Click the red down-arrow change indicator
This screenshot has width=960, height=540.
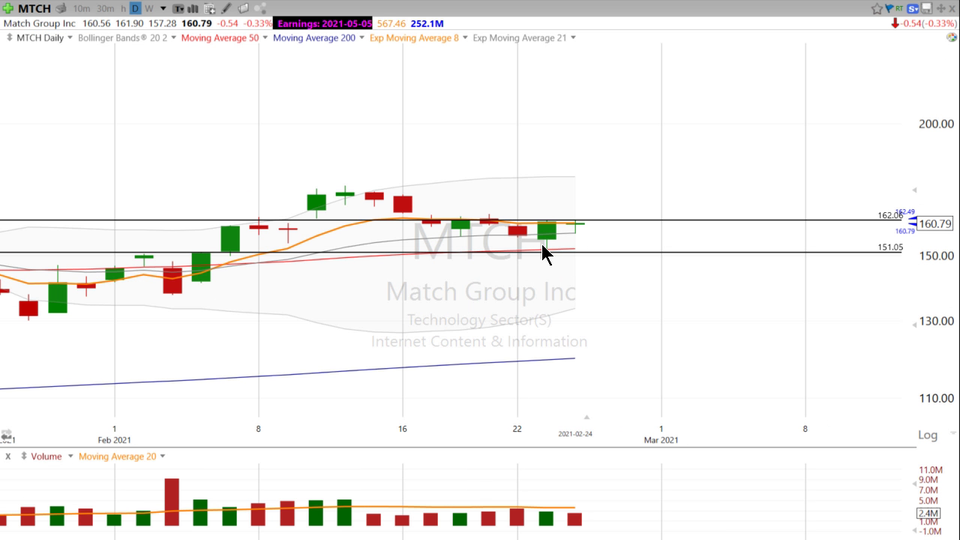coord(895,23)
